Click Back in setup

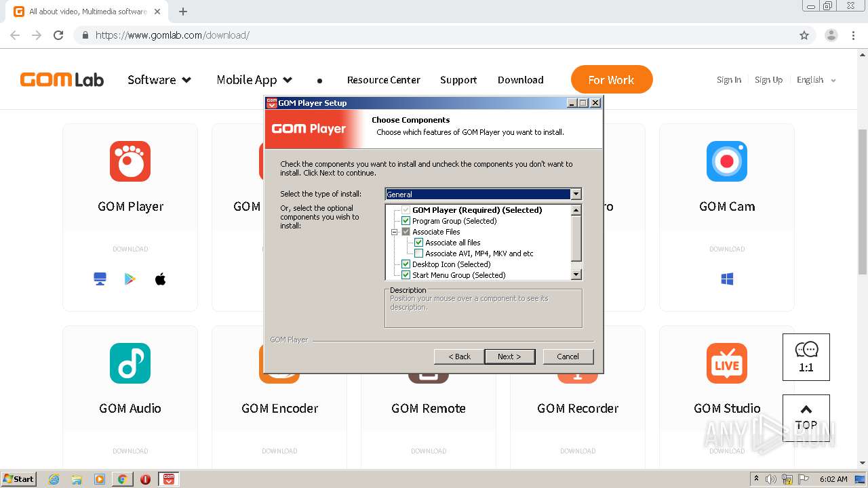tap(459, 357)
